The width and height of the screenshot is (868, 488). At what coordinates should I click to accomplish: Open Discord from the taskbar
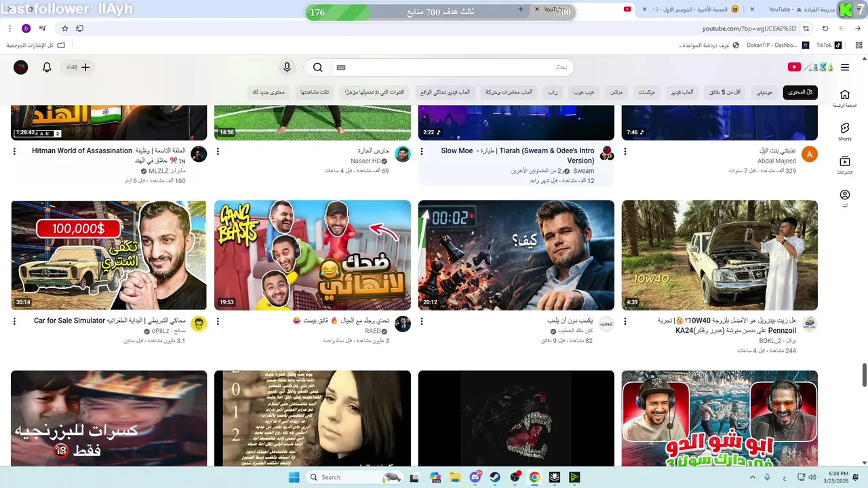475,477
